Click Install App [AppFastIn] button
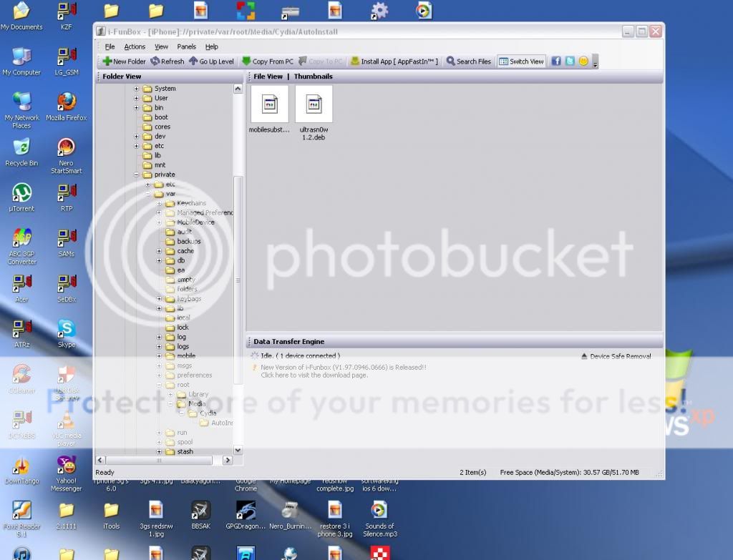Viewport: 733px width, 560px height. [x=394, y=62]
